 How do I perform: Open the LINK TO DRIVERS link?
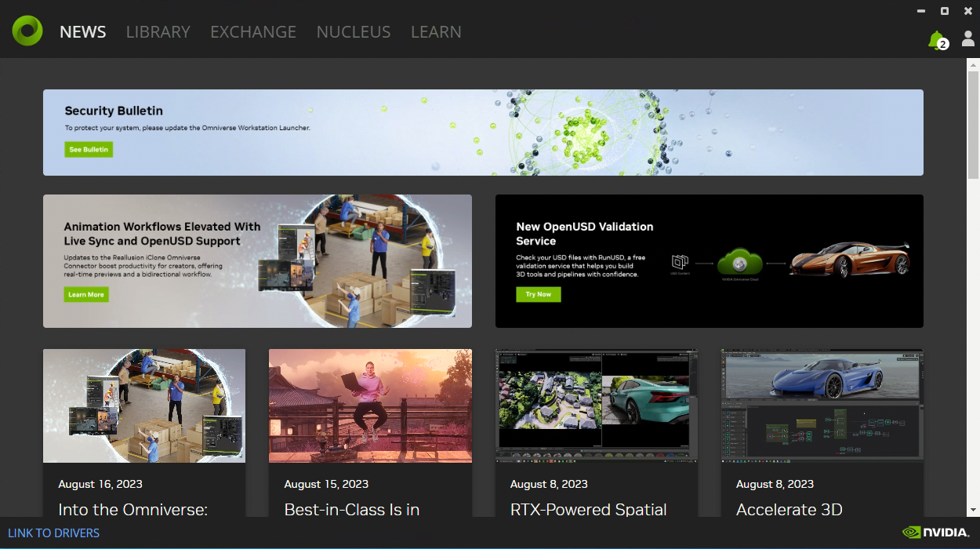(54, 533)
